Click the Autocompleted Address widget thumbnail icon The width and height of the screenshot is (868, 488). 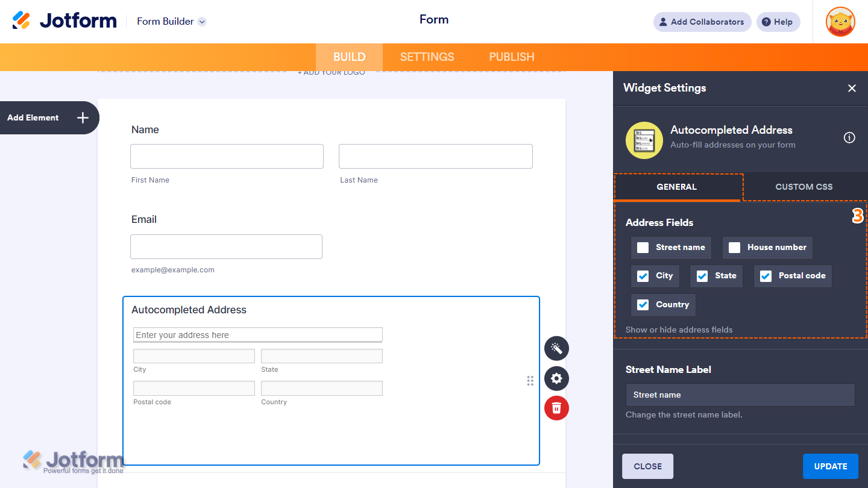(x=644, y=140)
